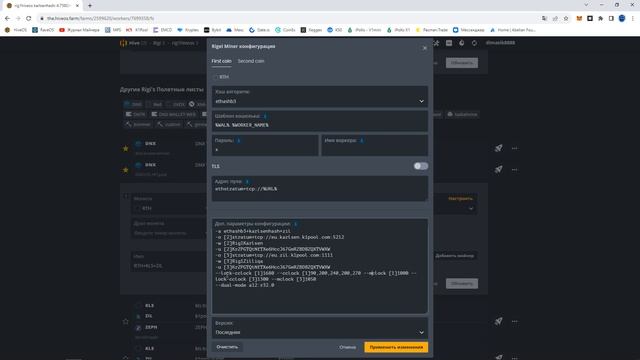Click the rocket icon on the KLS ZIL ZEPH row
The height and width of the screenshot is (360, 640).
(x=498, y=321)
